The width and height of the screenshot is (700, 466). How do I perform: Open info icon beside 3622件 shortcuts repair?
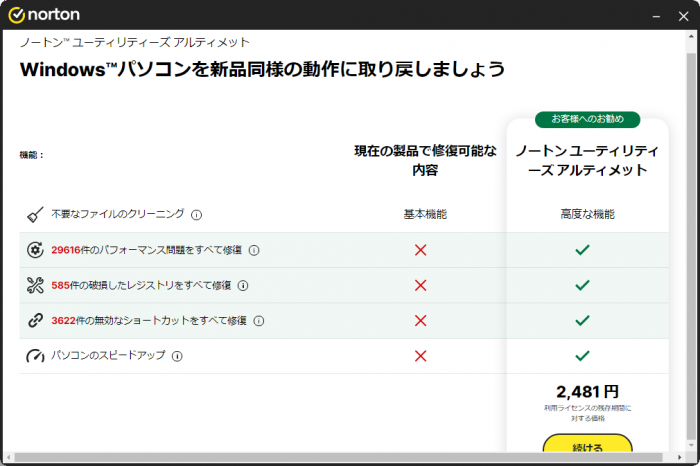pos(259,321)
